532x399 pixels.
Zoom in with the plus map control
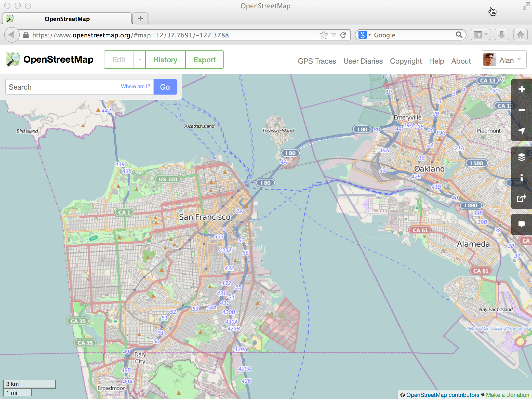click(522, 89)
